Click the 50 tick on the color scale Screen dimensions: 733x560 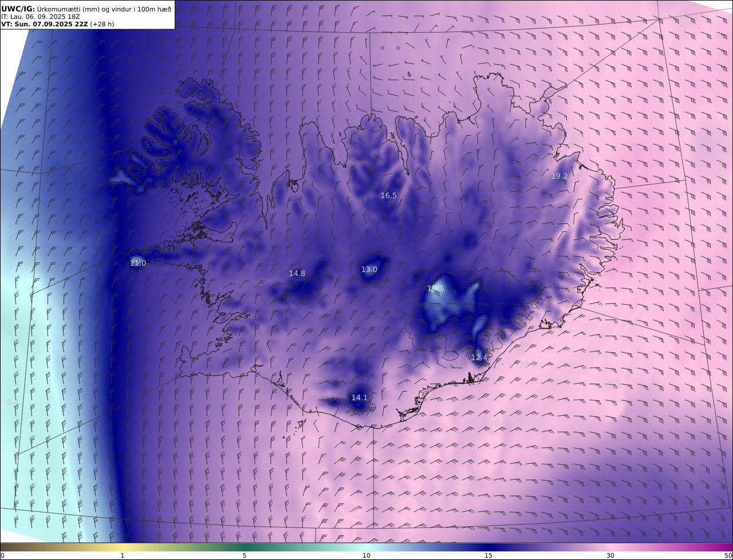pyautogui.click(x=728, y=555)
